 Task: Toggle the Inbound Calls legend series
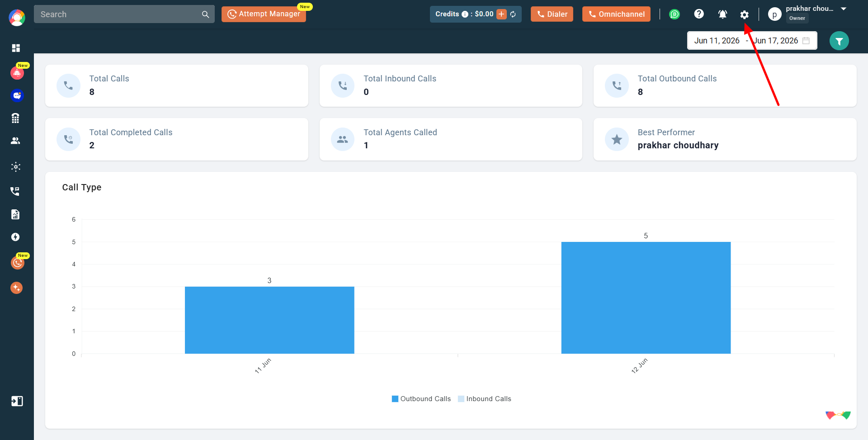(x=485, y=399)
